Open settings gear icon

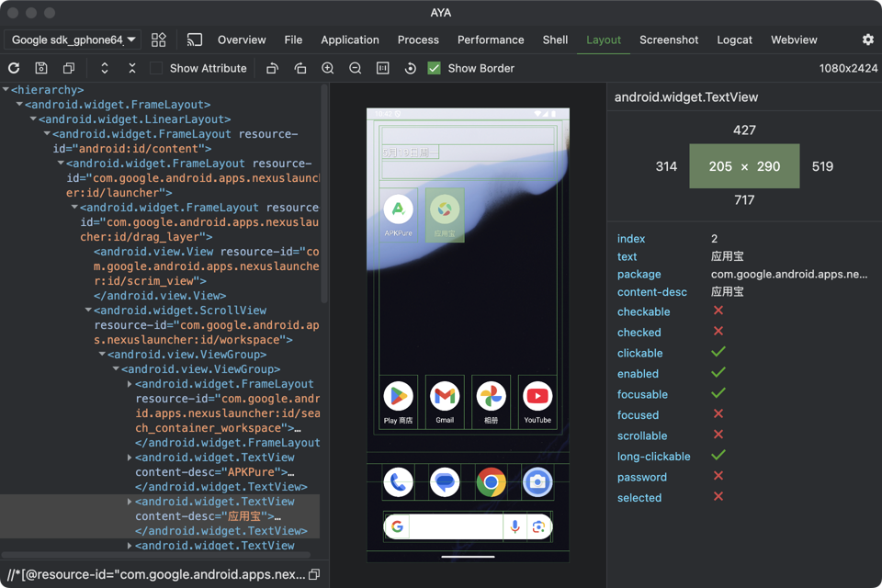868,40
